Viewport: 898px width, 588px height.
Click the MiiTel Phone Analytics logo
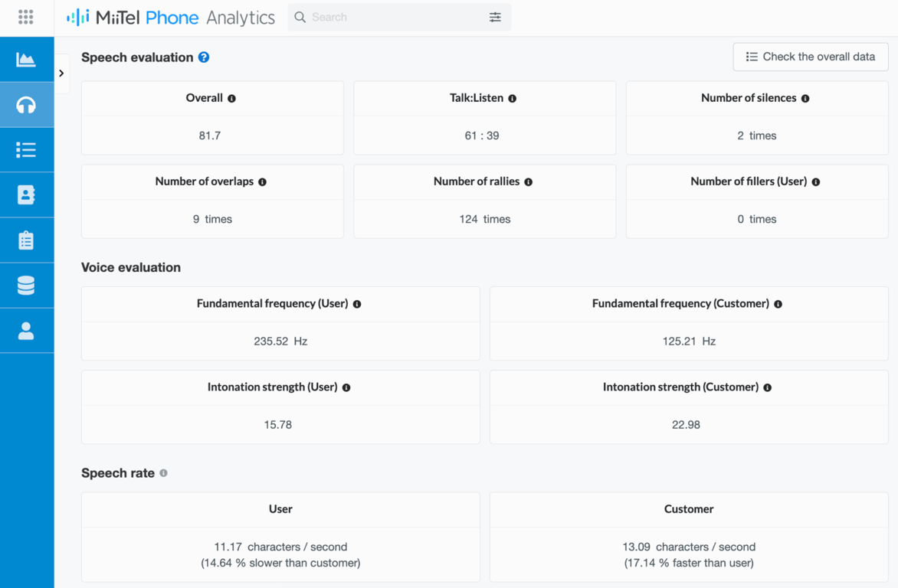[171, 17]
